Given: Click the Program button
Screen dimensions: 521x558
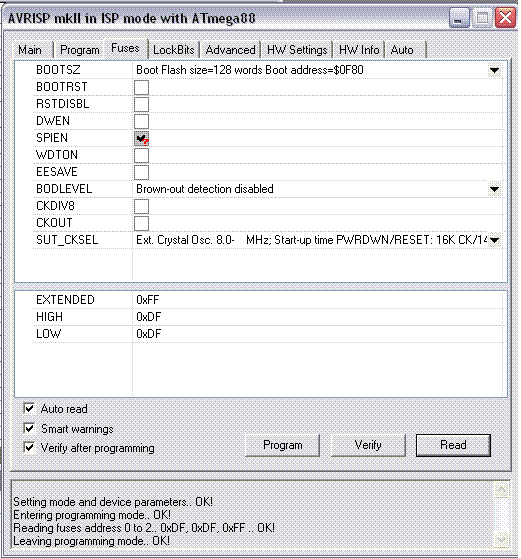Looking at the screenshot, I should tap(283, 445).
